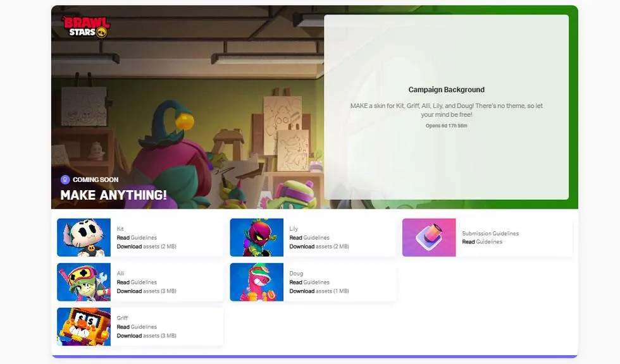
Task: Download assets for Lily
Action: tap(319, 246)
